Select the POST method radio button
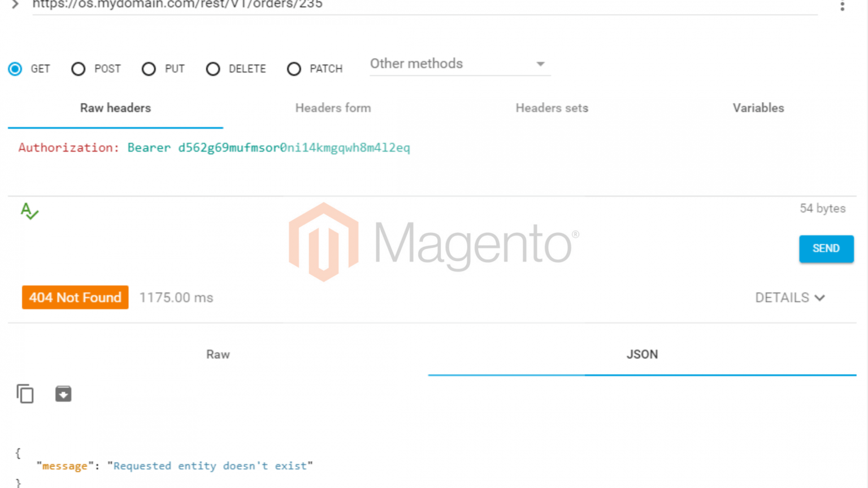The height and width of the screenshot is (488, 868). (x=79, y=69)
